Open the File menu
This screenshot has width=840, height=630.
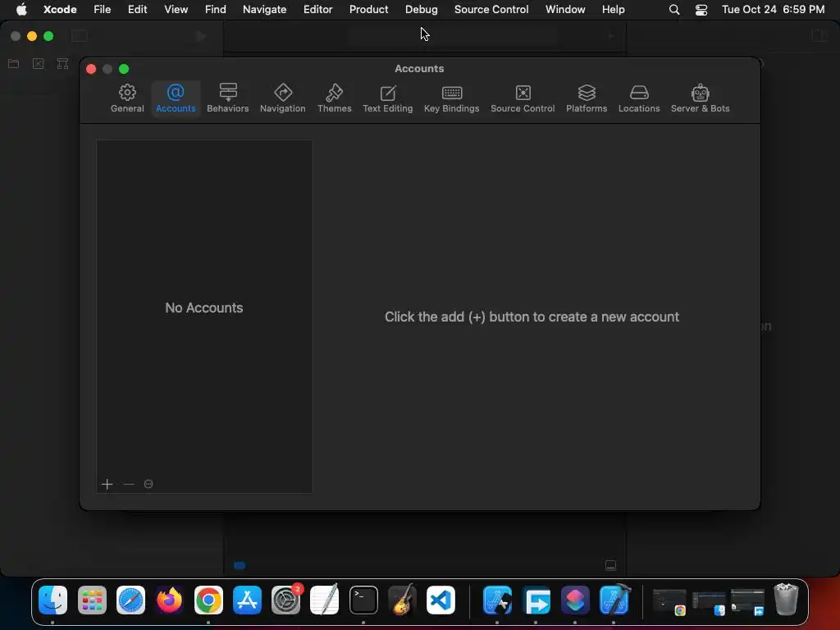(x=102, y=9)
